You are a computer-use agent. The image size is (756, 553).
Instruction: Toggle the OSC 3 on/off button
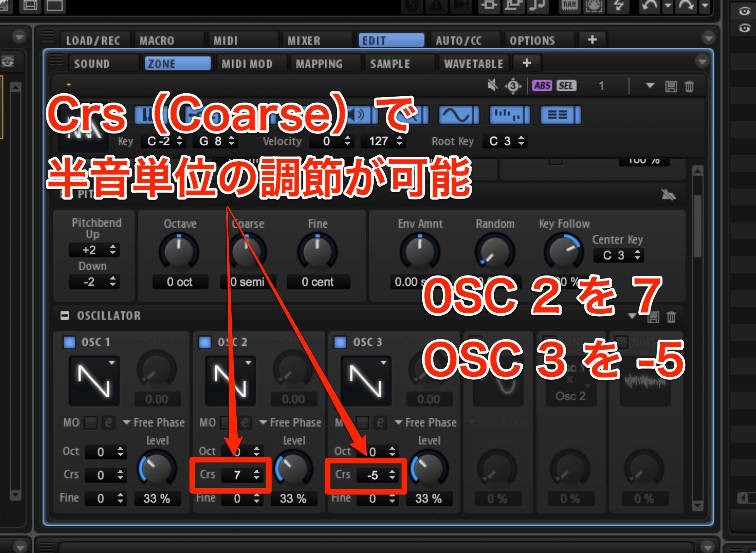(340, 343)
